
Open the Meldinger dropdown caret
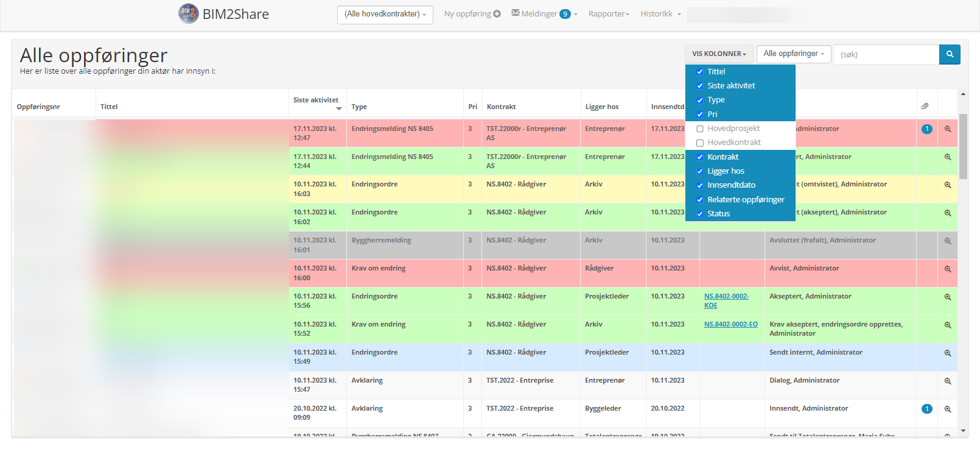[576, 14]
